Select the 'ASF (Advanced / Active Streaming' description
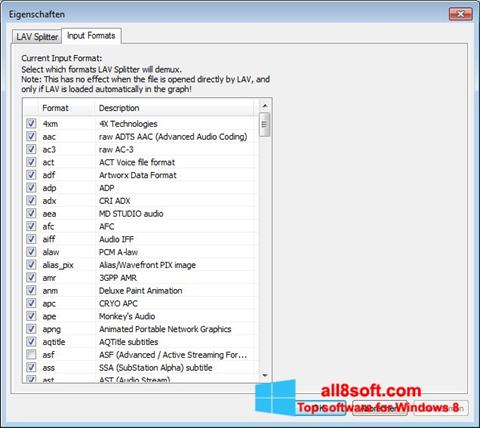Image resolution: width=480 pixels, height=428 pixels. coord(173,355)
